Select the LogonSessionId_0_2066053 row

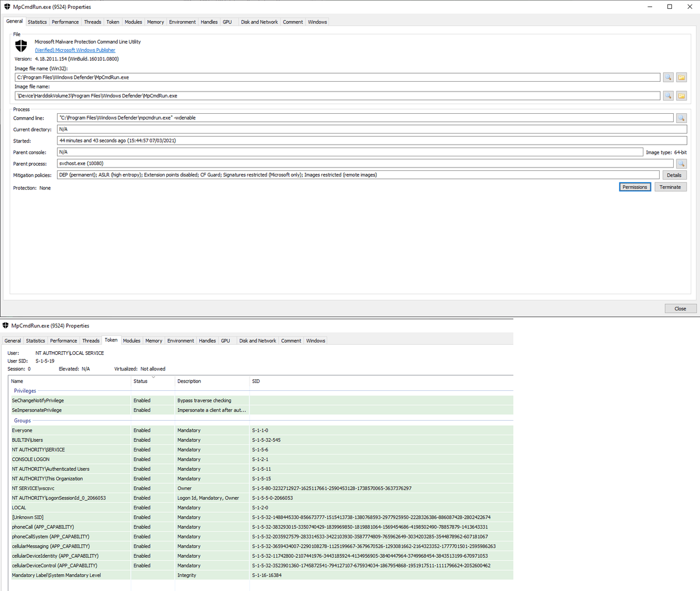261,498
